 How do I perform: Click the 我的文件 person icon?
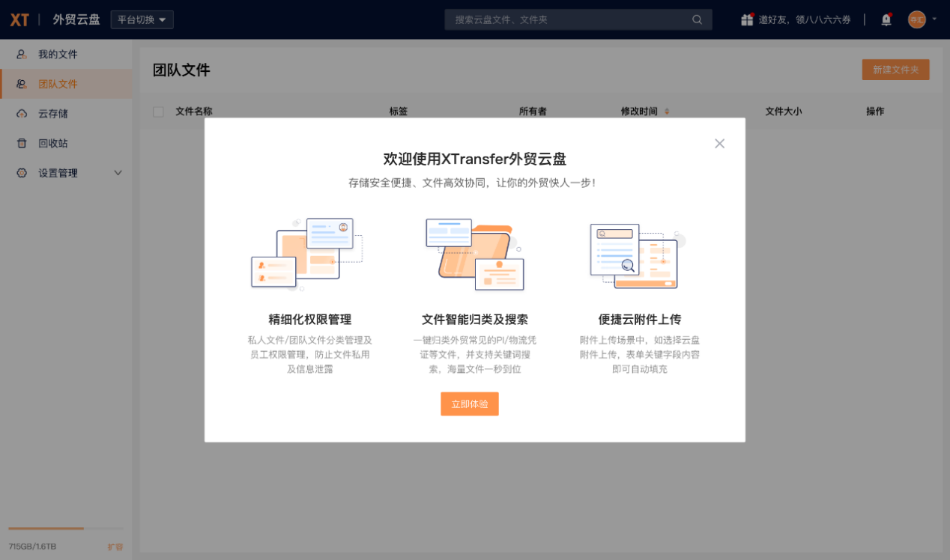tap(22, 54)
